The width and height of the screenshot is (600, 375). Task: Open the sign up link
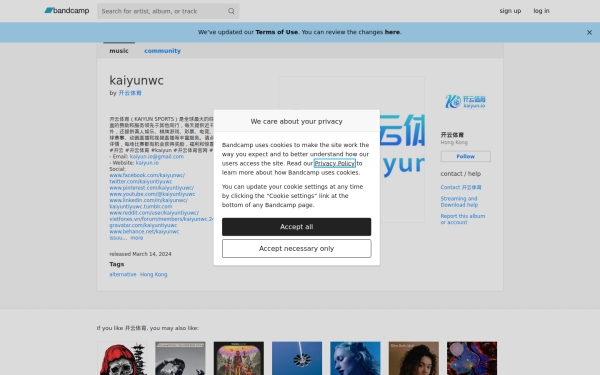[510, 11]
